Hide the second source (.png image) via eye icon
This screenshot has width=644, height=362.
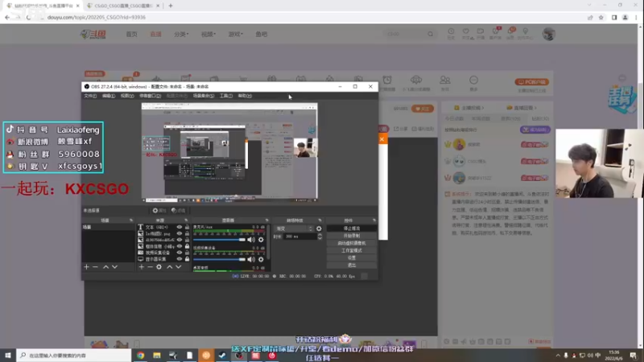click(179, 233)
